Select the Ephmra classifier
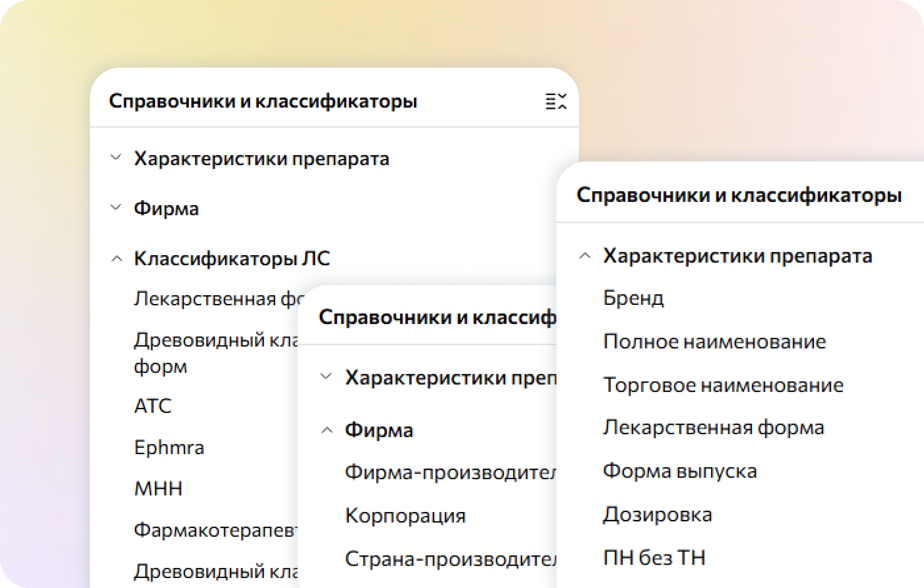The width and height of the screenshot is (924, 588). pyautogui.click(x=169, y=447)
